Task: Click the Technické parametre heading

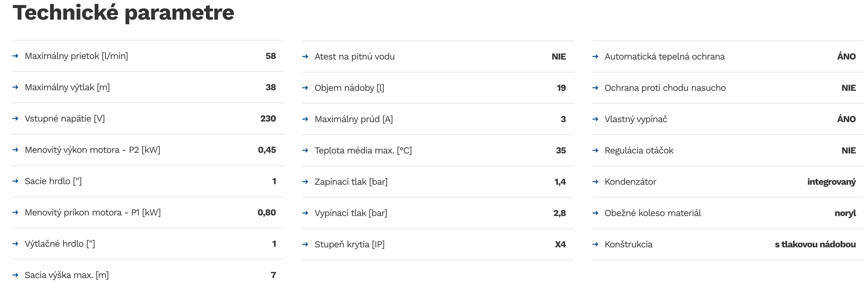Action: pyautogui.click(x=123, y=13)
